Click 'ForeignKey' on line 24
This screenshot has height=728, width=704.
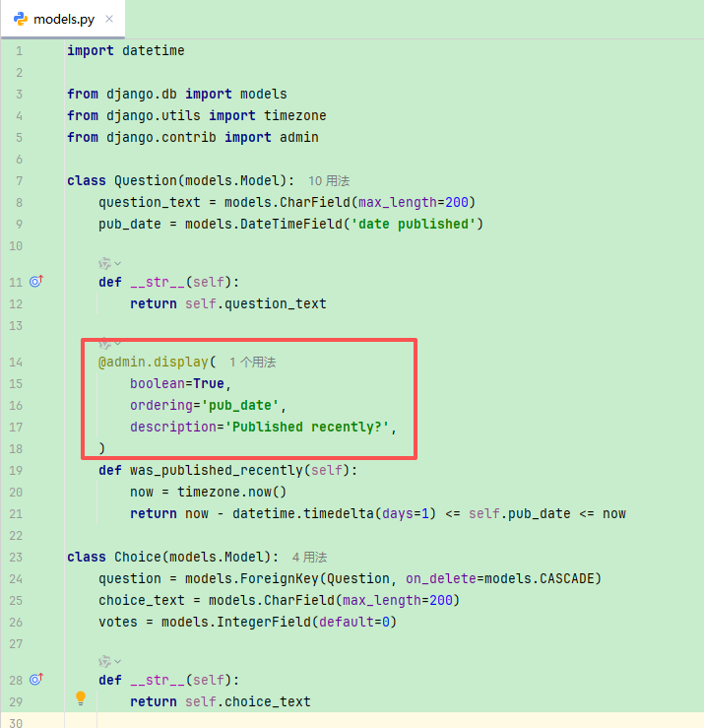[x=280, y=579]
